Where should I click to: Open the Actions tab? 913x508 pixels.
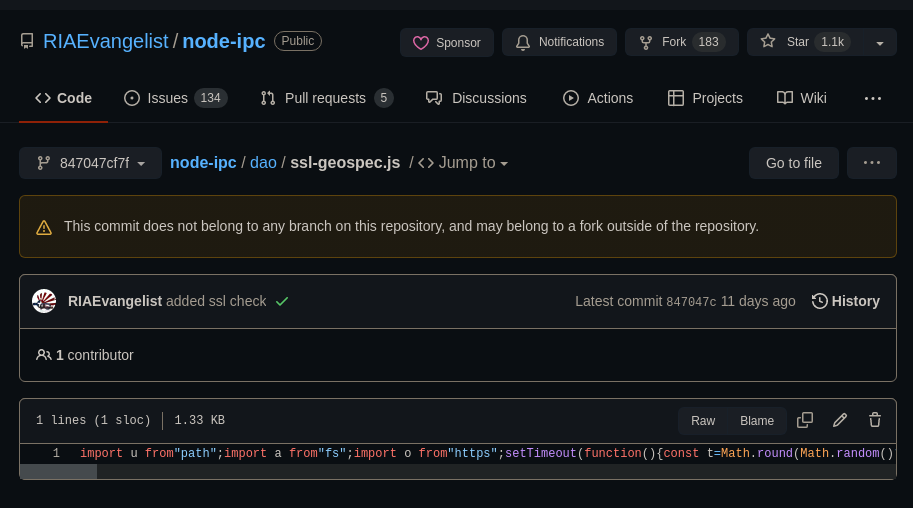[x=597, y=98]
